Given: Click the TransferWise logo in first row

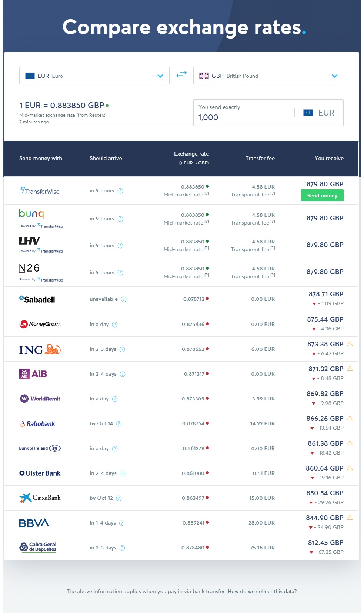Looking at the screenshot, I should [x=40, y=191].
